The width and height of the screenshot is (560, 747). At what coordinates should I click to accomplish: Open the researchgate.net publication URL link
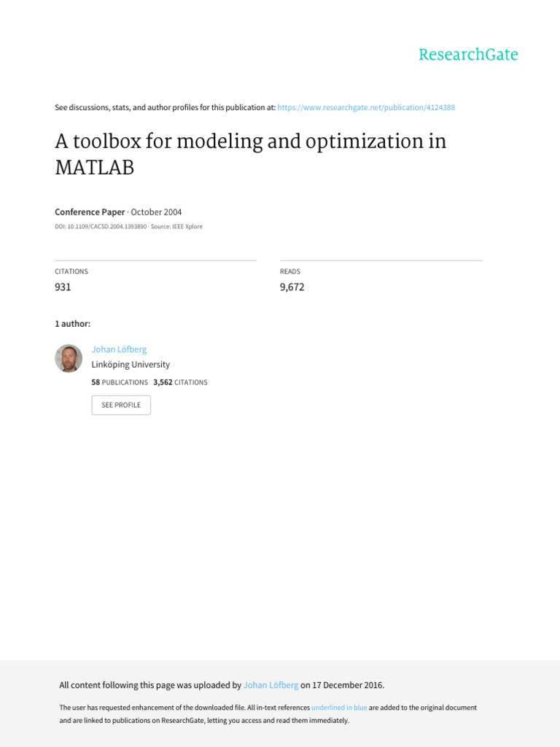coord(367,107)
